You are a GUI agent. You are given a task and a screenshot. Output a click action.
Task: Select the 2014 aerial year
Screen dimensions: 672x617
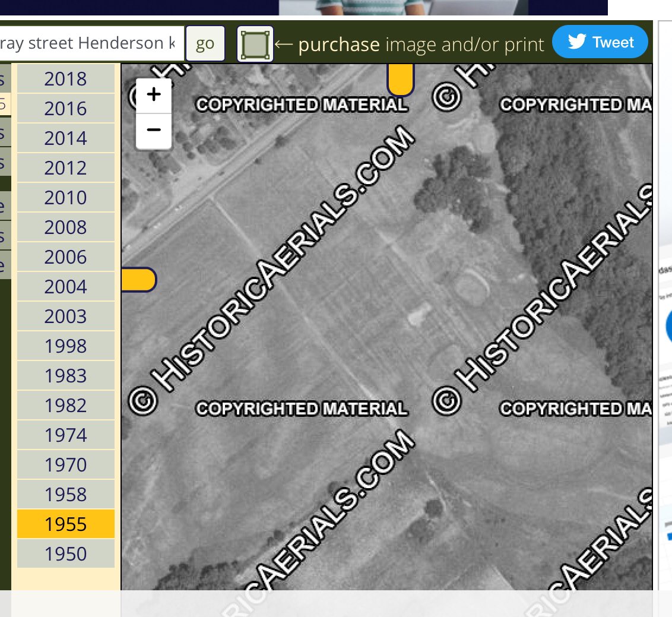(x=65, y=138)
